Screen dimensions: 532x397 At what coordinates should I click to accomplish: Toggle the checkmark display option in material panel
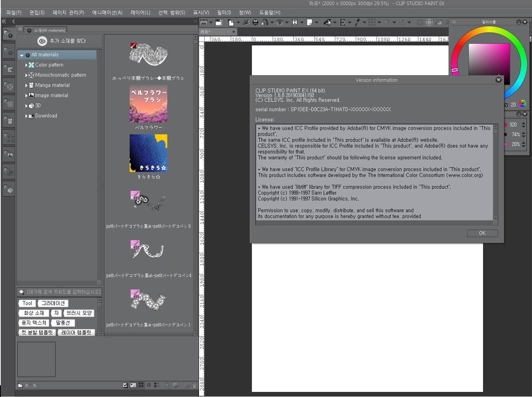[125, 385]
